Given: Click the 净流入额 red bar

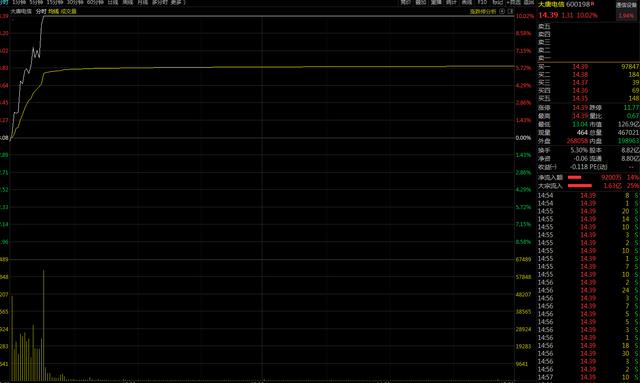Looking at the screenshot, I should [574, 178].
